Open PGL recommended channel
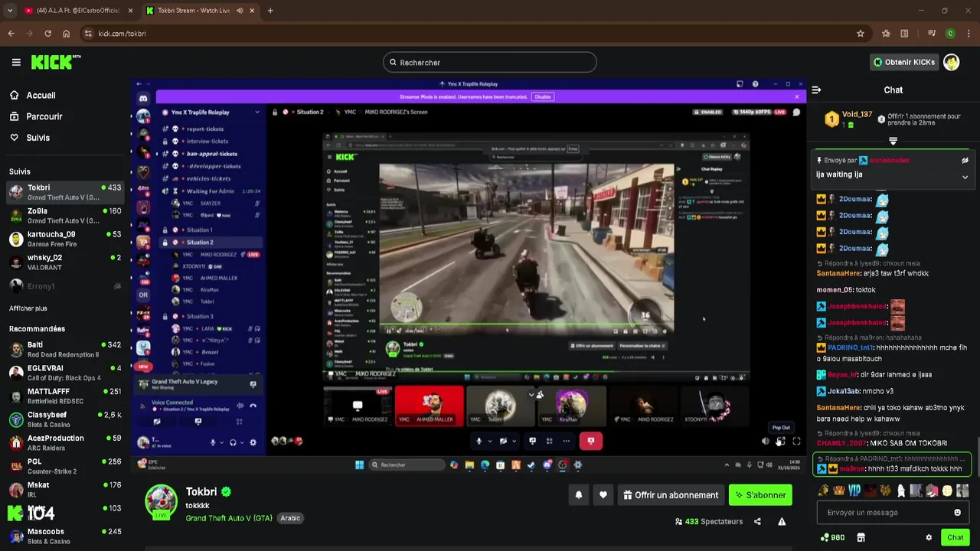Image resolution: width=980 pixels, height=551 pixels. point(65,466)
